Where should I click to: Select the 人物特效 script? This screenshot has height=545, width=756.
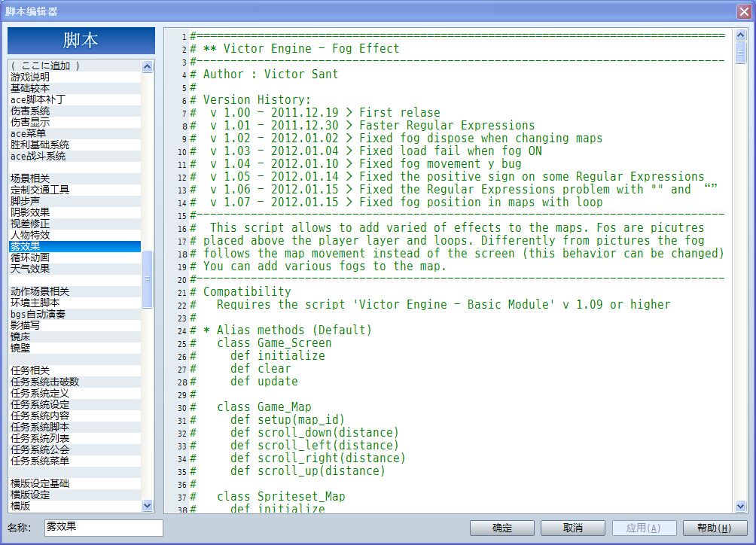pyautogui.click(x=75, y=235)
